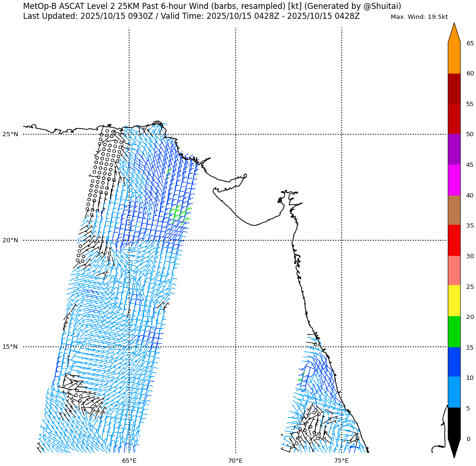
Task: Click the magenta 40-45 kt colorbar segment
Action: pyautogui.click(x=454, y=180)
